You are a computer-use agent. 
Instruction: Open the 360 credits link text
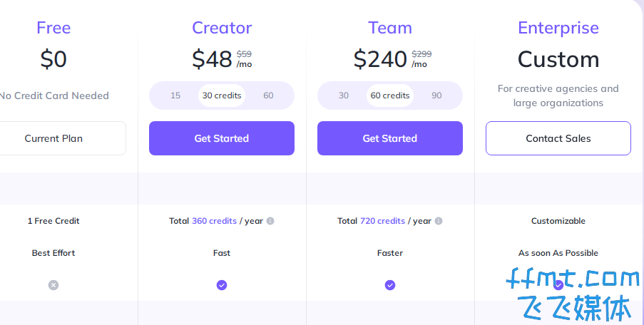(215, 221)
